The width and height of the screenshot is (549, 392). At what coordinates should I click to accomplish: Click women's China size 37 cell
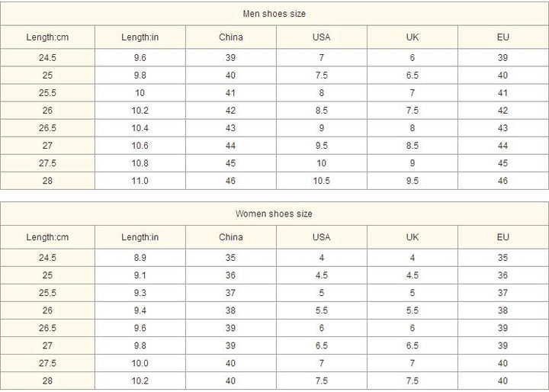(231, 293)
